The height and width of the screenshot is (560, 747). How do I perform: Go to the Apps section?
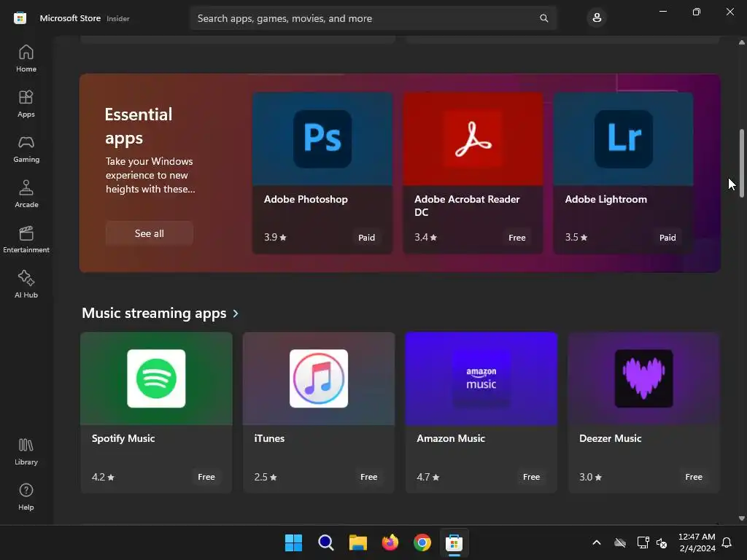click(26, 104)
